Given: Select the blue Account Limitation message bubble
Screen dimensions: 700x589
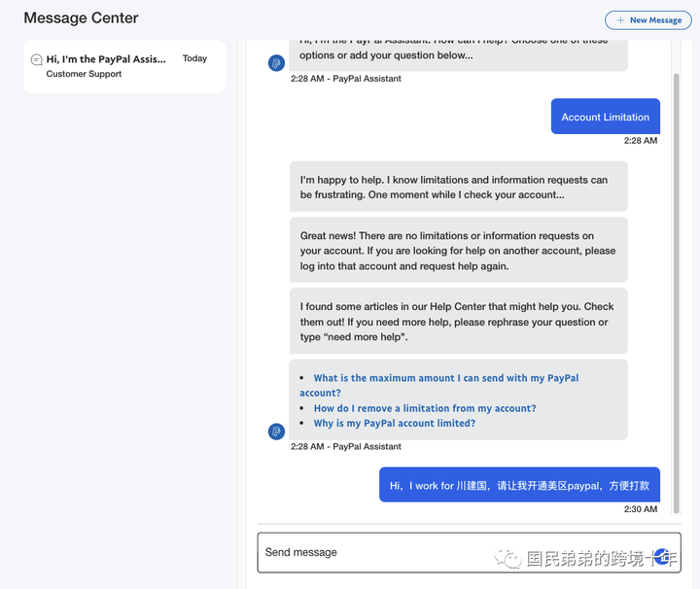Looking at the screenshot, I should (605, 117).
